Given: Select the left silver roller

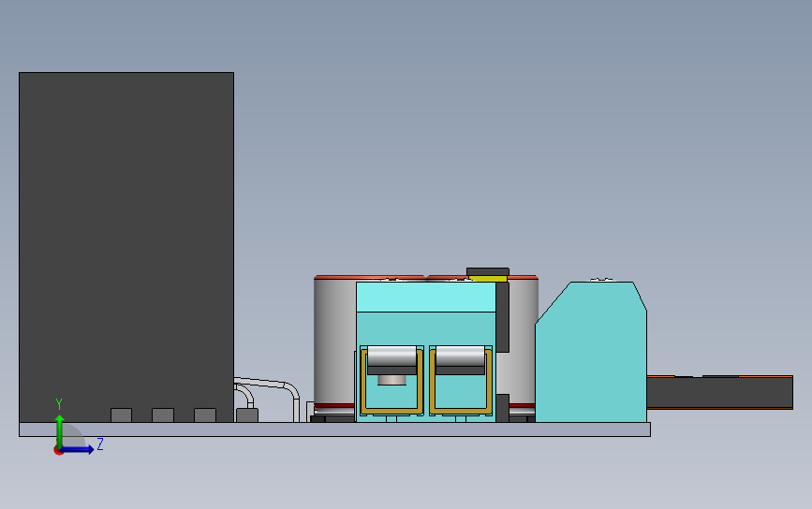Looking at the screenshot, I should coord(391,356).
